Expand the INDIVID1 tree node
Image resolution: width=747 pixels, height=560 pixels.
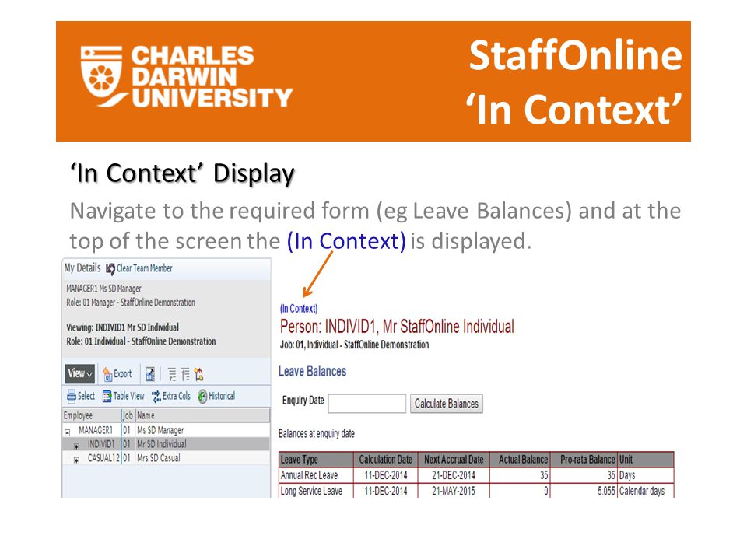(76, 446)
